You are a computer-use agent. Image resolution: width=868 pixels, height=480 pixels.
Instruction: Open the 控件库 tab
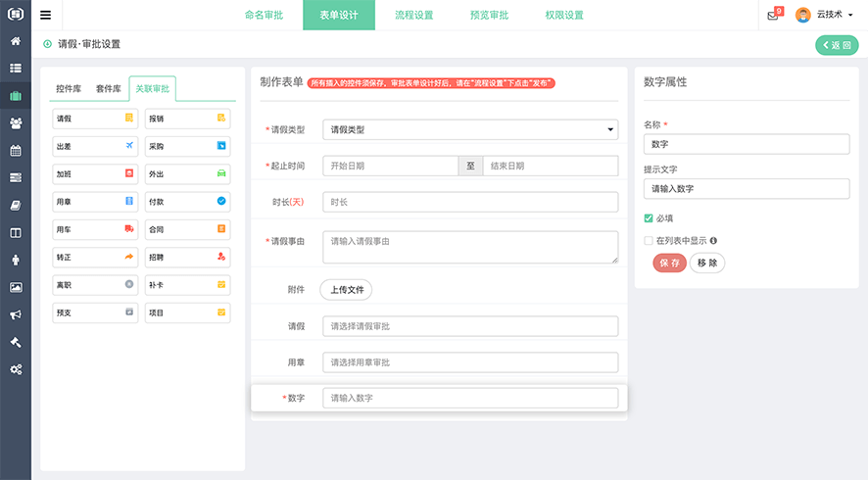[x=69, y=88]
